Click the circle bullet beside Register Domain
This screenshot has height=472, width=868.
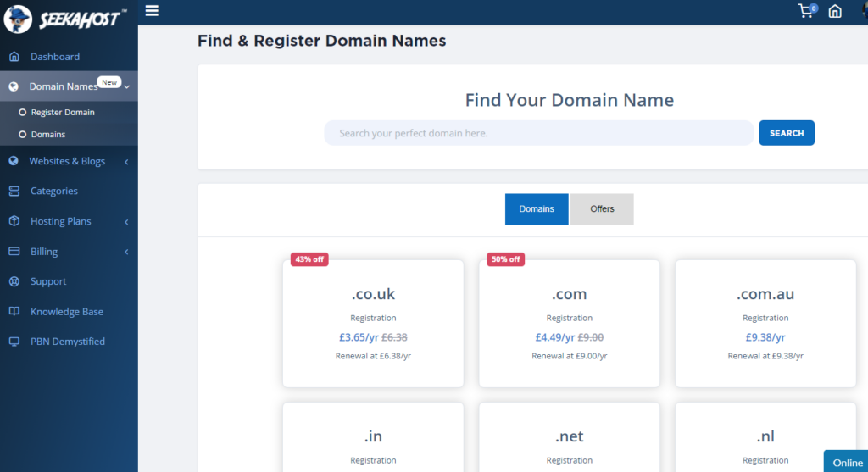23,113
